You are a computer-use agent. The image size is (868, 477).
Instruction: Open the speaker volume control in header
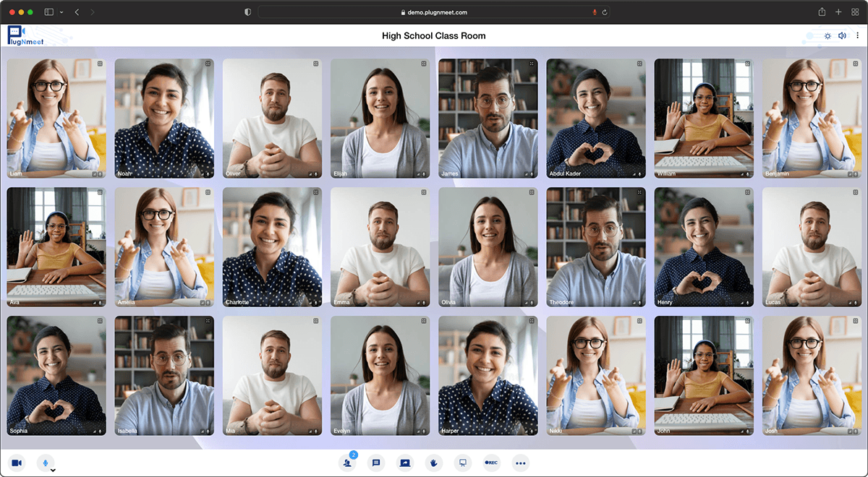point(842,35)
